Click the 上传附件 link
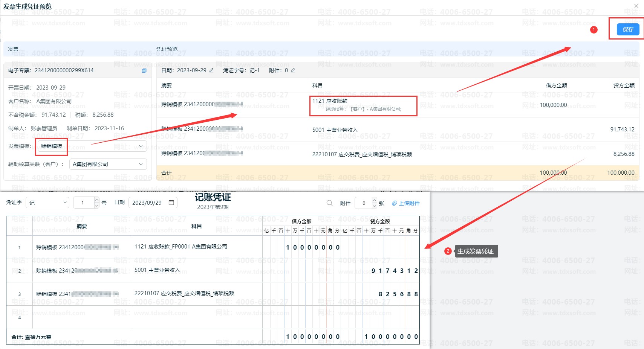This screenshot has height=349, width=644. coord(406,203)
